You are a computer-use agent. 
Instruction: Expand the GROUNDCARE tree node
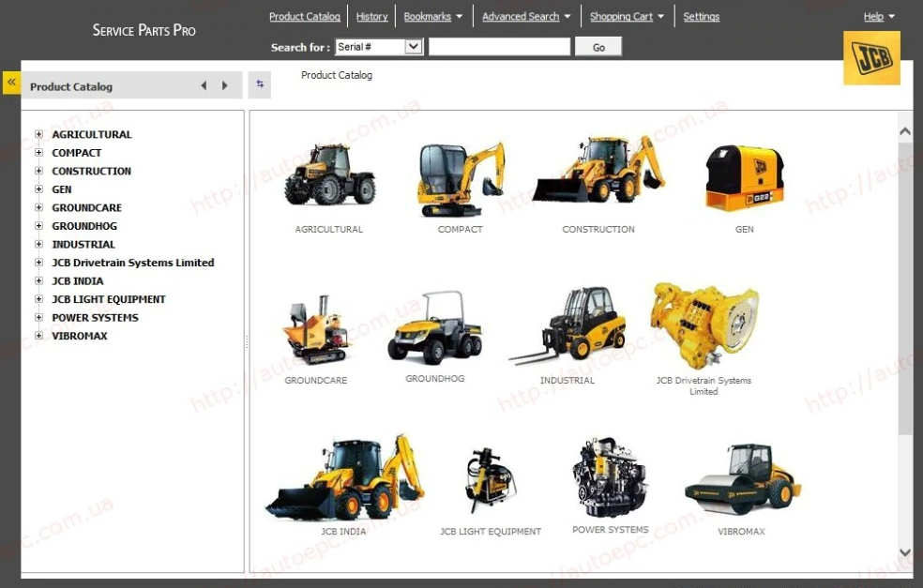(x=38, y=207)
